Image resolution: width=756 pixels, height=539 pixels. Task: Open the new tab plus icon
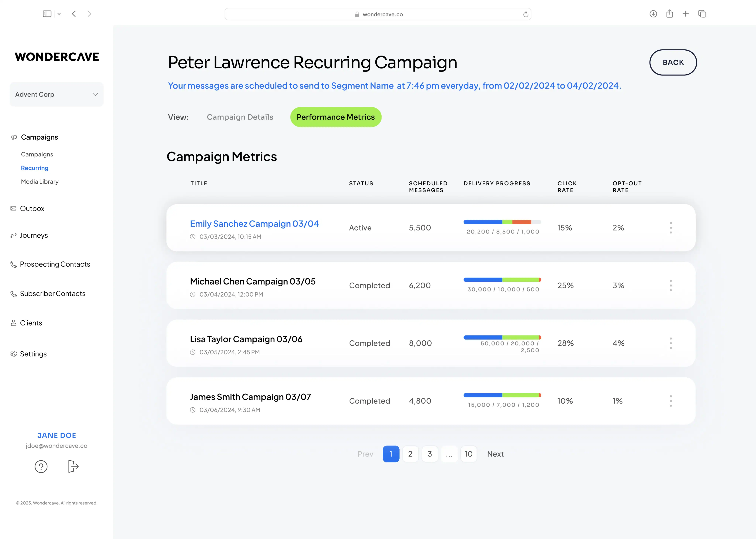686,14
